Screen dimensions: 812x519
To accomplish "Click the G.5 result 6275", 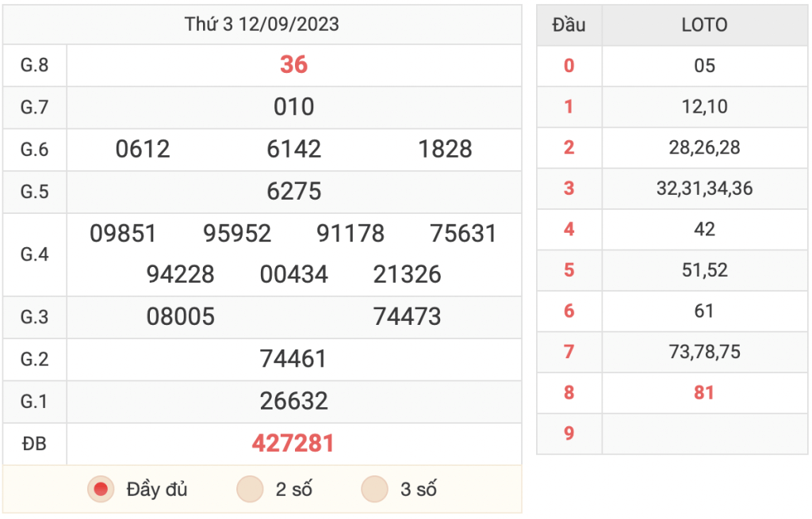I will coord(293,192).
